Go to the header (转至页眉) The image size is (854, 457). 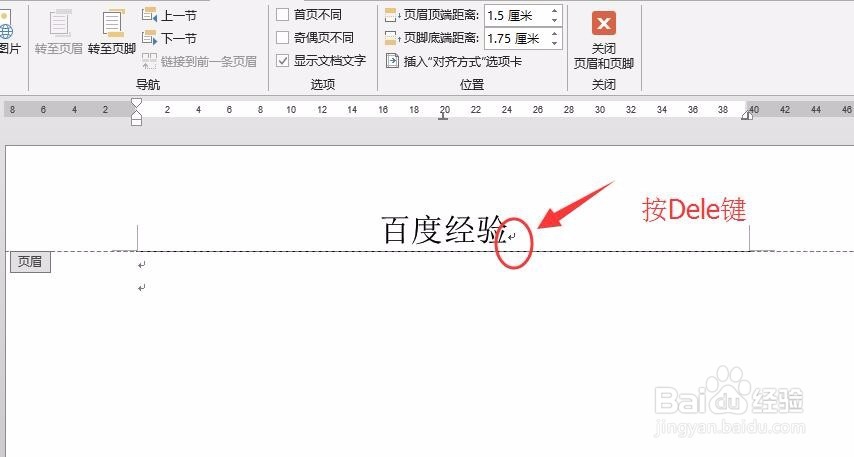click(x=58, y=33)
